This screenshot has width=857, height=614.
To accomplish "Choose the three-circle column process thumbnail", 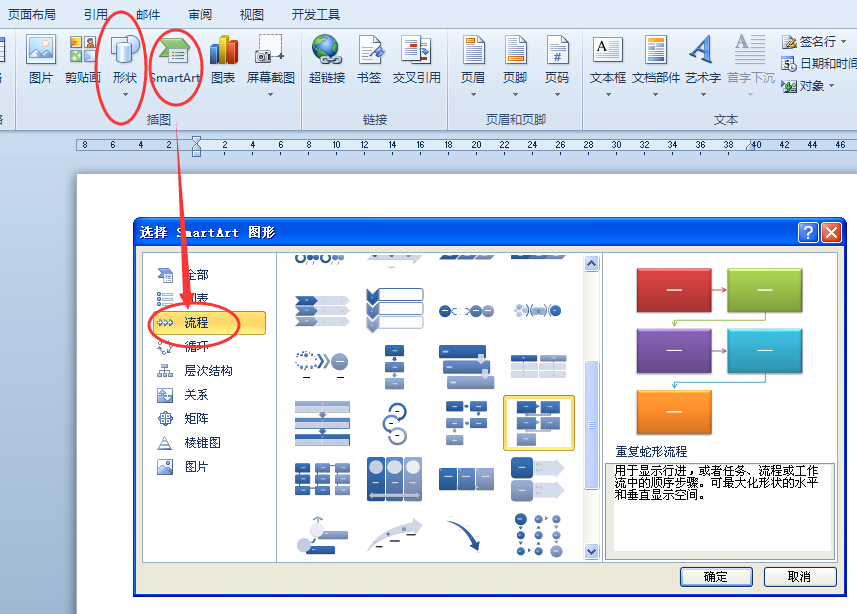I will tap(394, 479).
